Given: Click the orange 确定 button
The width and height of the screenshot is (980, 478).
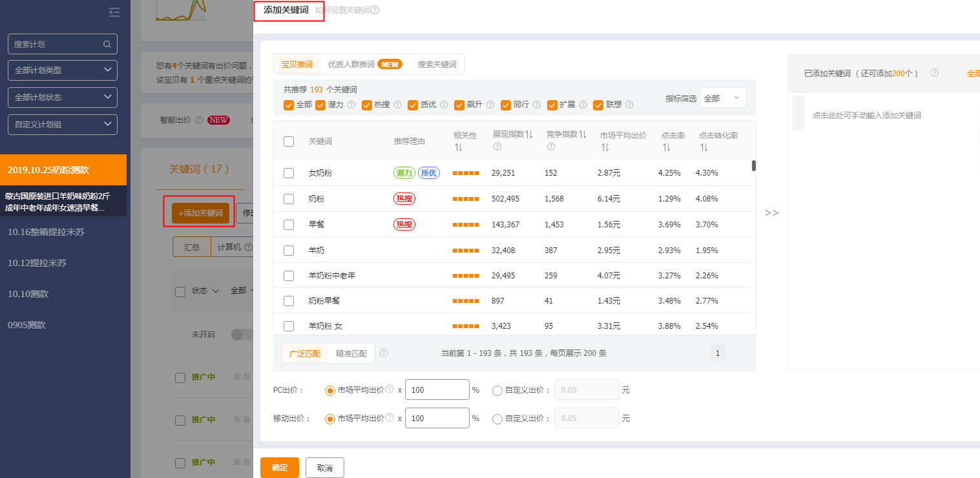Looking at the screenshot, I should tap(280, 468).
